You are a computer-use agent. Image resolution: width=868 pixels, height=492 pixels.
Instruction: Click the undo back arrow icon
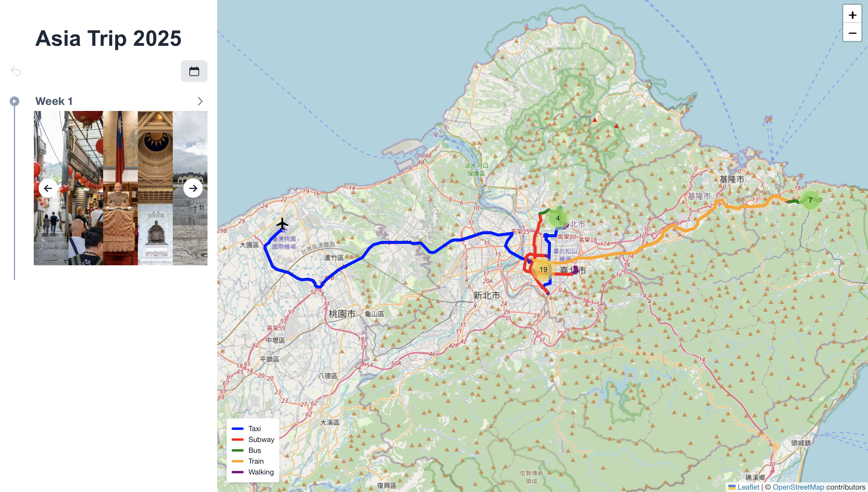click(x=16, y=71)
